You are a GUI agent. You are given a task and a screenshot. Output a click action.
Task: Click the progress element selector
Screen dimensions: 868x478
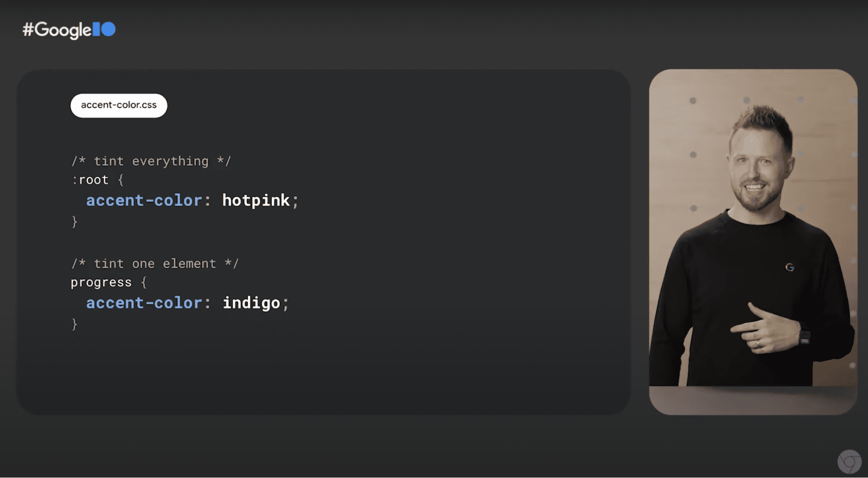pos(101,282)
